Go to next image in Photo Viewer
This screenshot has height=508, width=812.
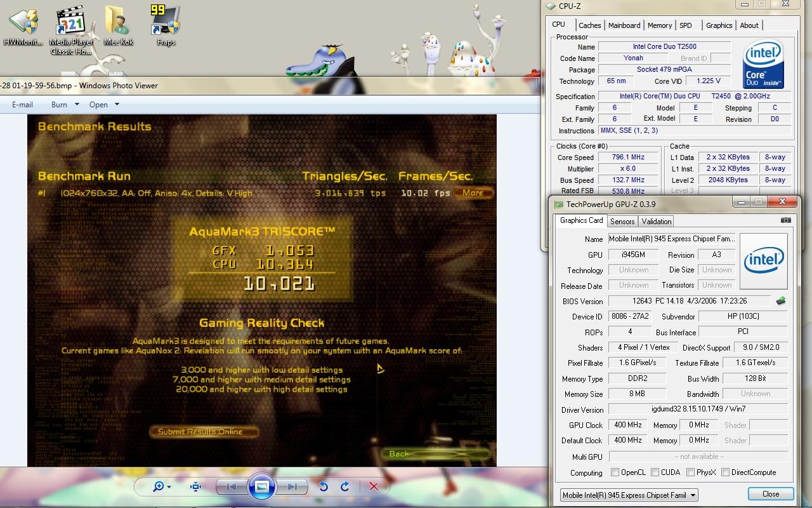point(292,487)
